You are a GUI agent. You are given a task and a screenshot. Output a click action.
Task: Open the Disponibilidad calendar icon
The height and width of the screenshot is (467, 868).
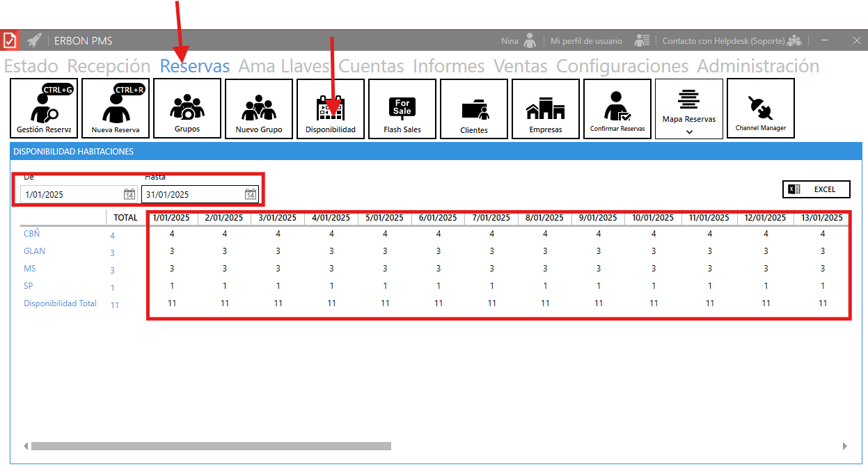(x=331, y=108)
